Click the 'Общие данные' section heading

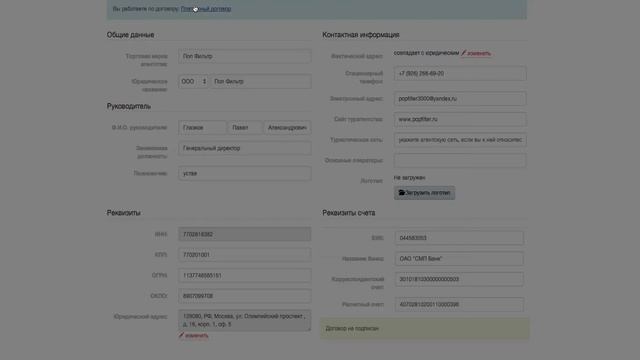(131, 35)
